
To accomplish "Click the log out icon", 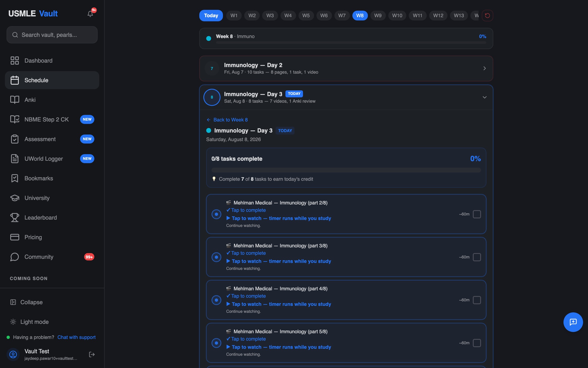I will coord(92,354).
